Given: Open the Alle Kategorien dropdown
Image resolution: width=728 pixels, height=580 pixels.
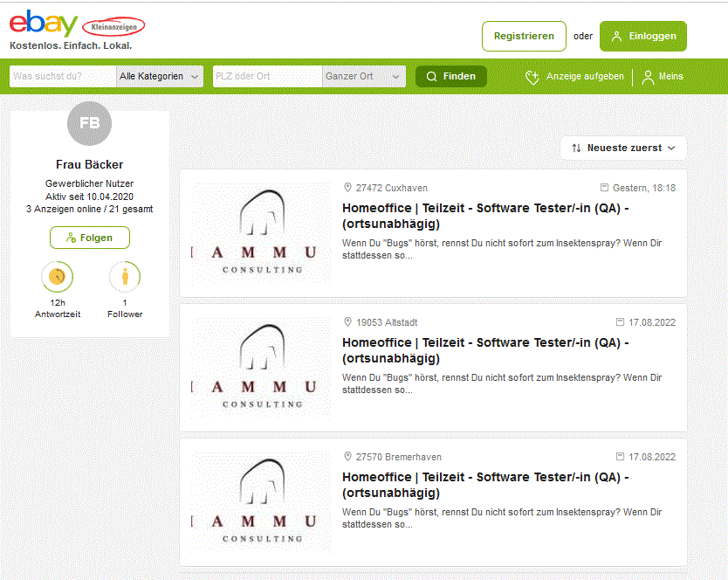Looking at the screenshot, I should (x=160, y=76).
